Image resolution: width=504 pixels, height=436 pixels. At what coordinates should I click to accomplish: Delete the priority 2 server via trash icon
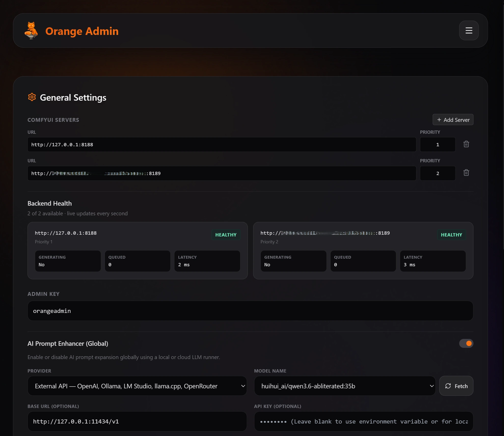(466, 173)
